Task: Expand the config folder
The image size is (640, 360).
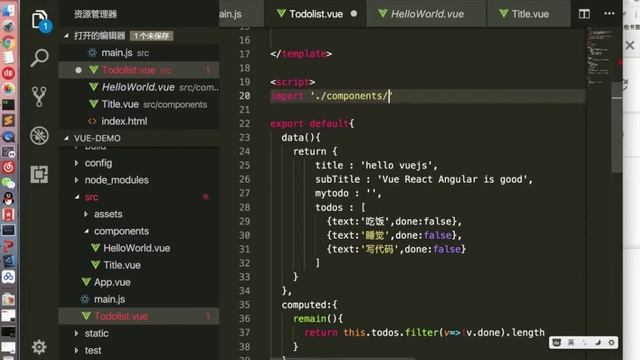Action: pos(76,163)
